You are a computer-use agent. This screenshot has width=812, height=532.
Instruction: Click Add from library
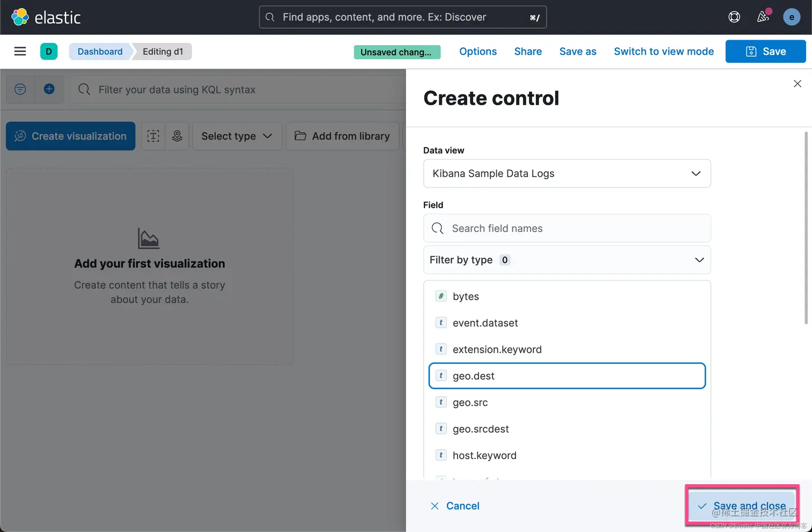[342, 136]
